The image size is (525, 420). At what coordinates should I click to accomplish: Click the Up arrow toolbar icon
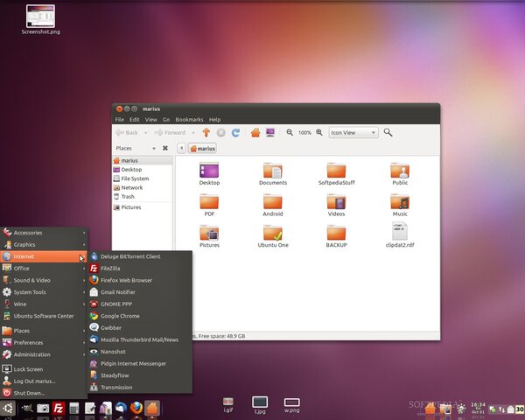[x=206, y=133]
